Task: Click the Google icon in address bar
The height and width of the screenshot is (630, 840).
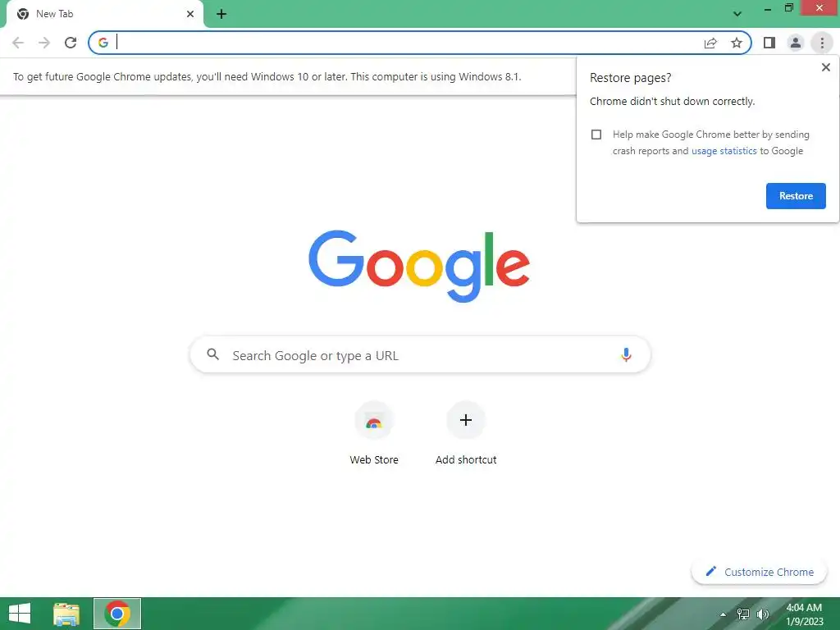Action: 103,43
